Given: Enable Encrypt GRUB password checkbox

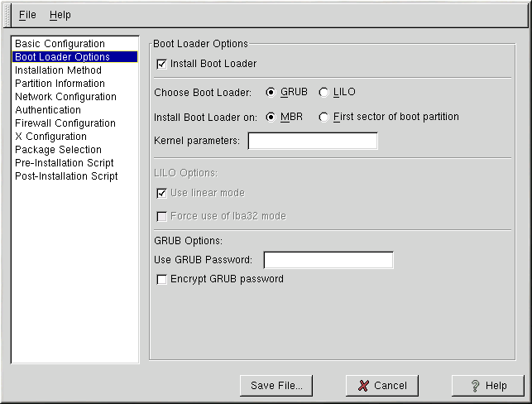Looking at the screenshot, I should pos(161,280).
